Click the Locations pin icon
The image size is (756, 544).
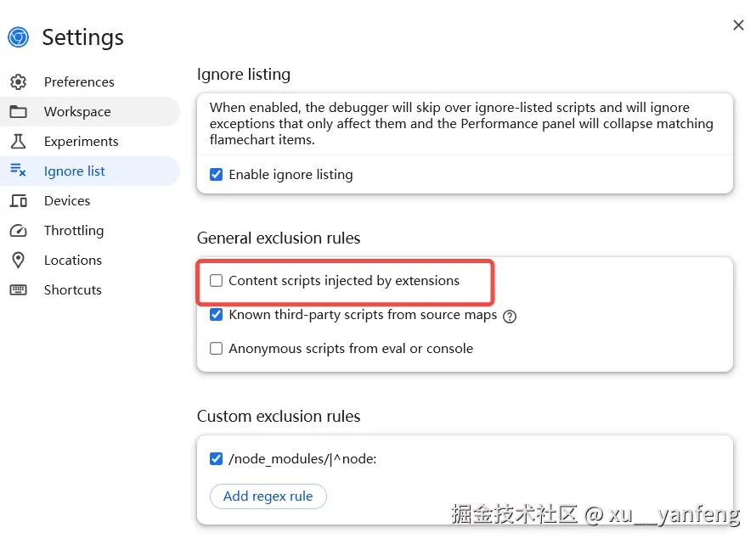[18, 261]
